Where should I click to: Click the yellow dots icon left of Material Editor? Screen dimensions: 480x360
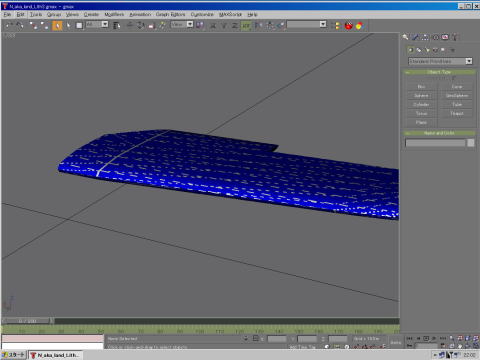tap(337, 25)
